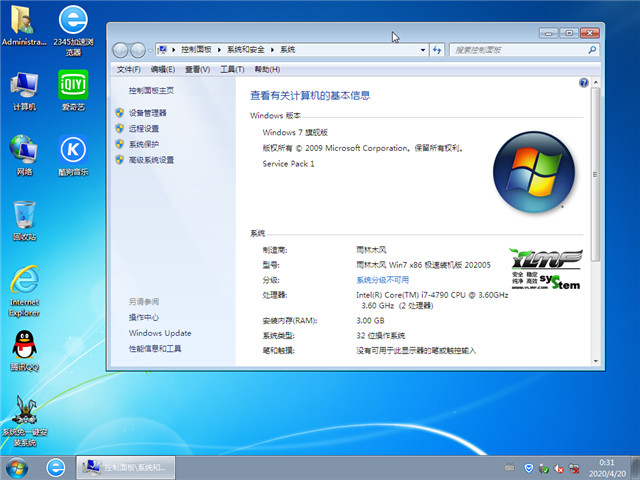Expand the arrow after 系统和安全 breadcrumb

[x=274, y=49]
